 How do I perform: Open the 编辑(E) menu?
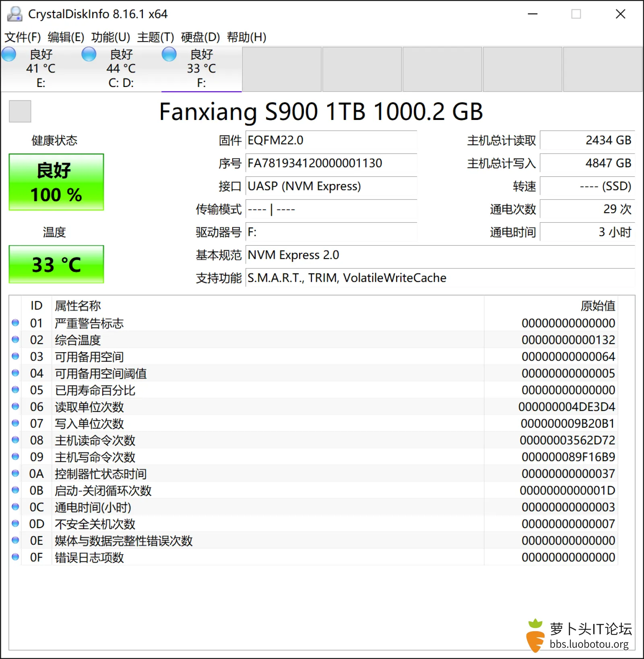pos(66,37)
